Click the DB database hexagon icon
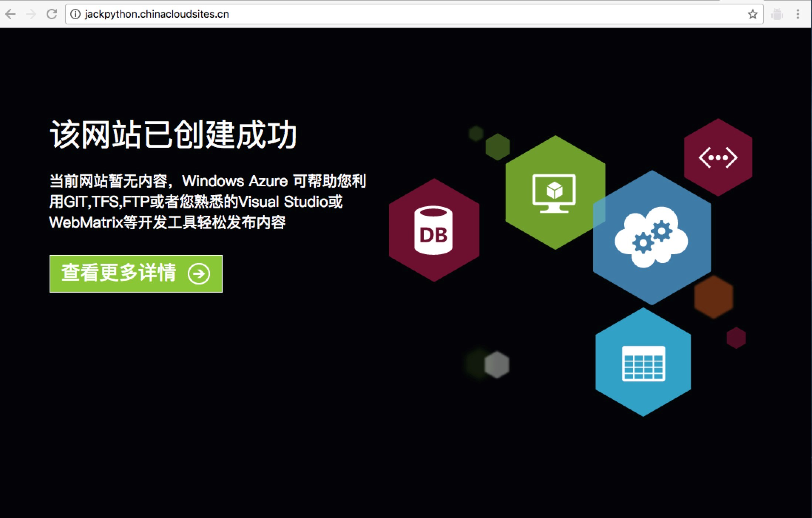 tap(434, 230)
